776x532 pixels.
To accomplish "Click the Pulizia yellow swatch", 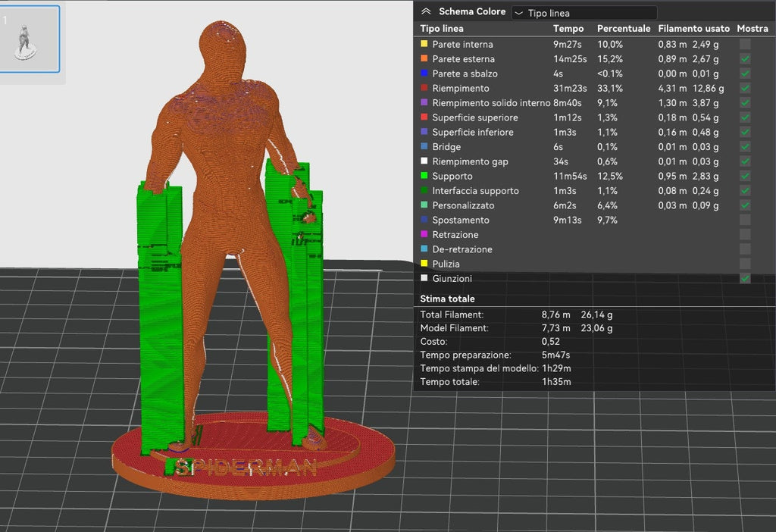I will 424,263.
